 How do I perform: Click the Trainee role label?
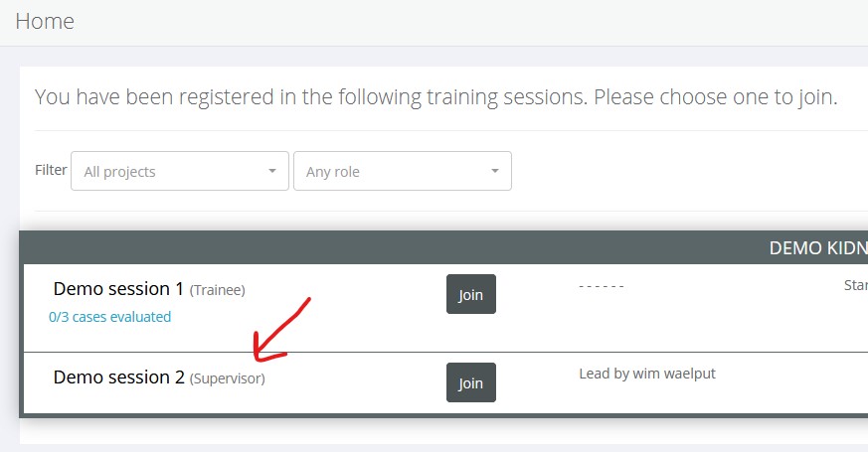point(217,290)
